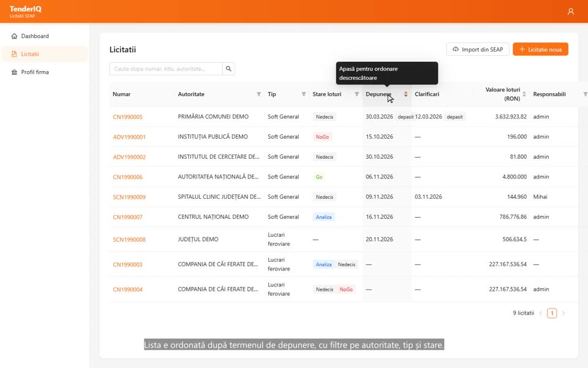Open tender ADV1990002
This screenshot has height=368, width=588.
coord(129,157)
